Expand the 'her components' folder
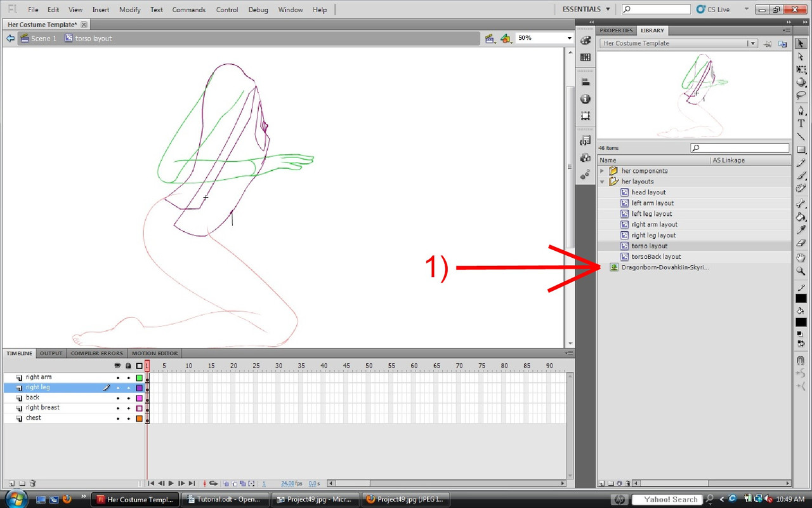This screenshot has height=508, width=812. [602, 171]
